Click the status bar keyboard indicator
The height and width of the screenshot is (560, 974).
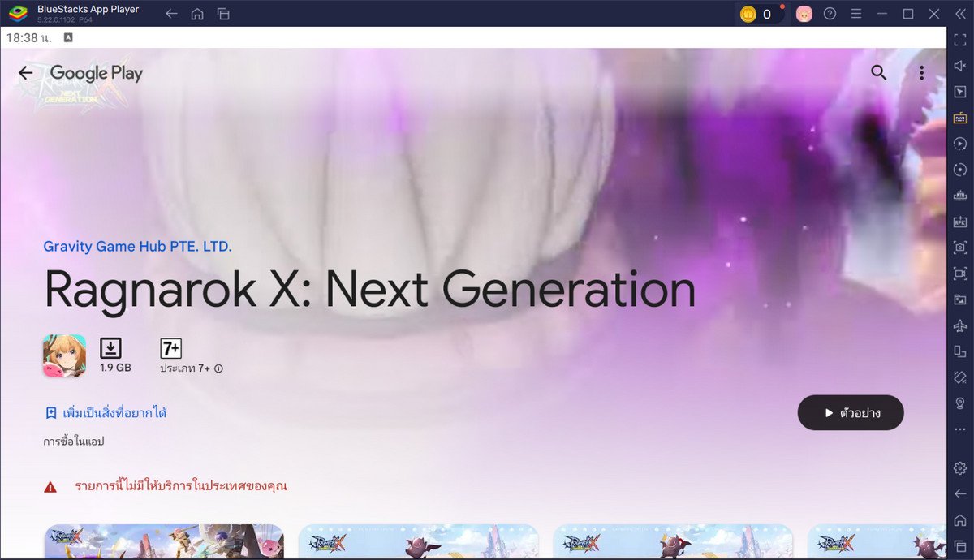click(x=68, y=37)
